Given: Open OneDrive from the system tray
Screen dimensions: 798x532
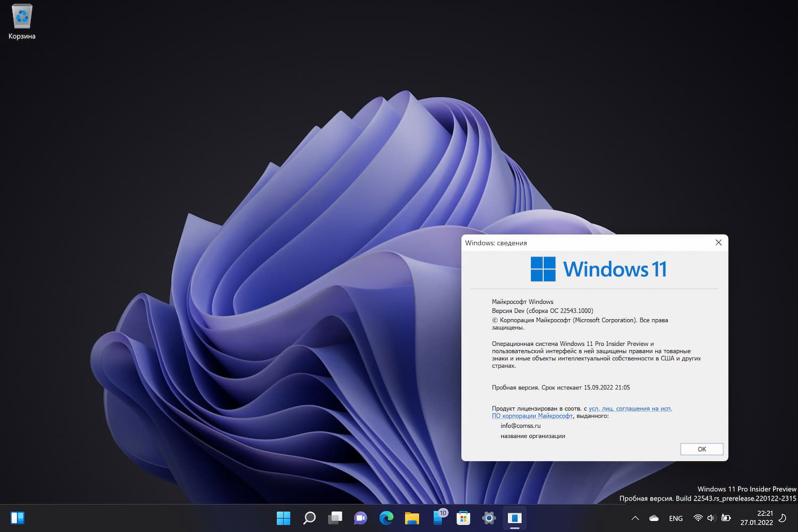Looking at the screenshot, I should (654, 518).
